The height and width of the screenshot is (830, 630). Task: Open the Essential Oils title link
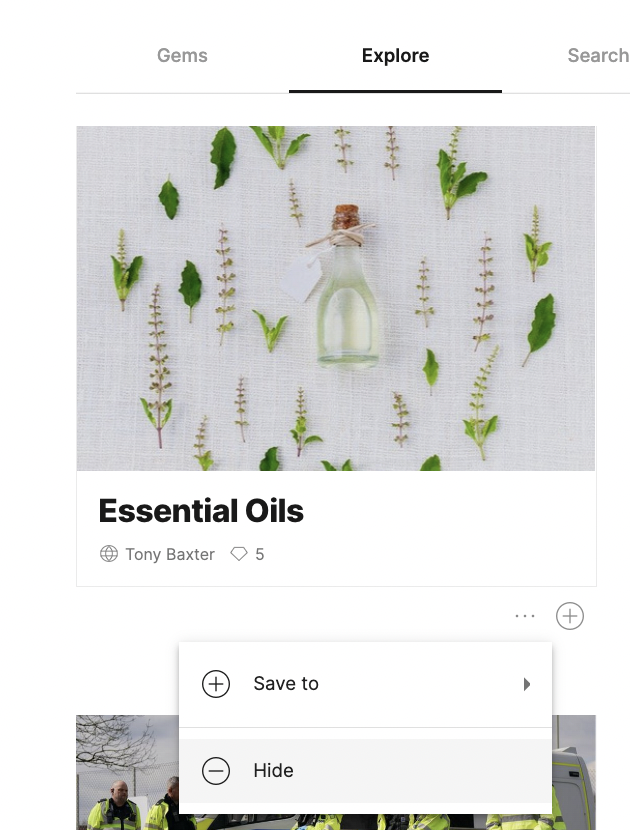pos(201,511)
